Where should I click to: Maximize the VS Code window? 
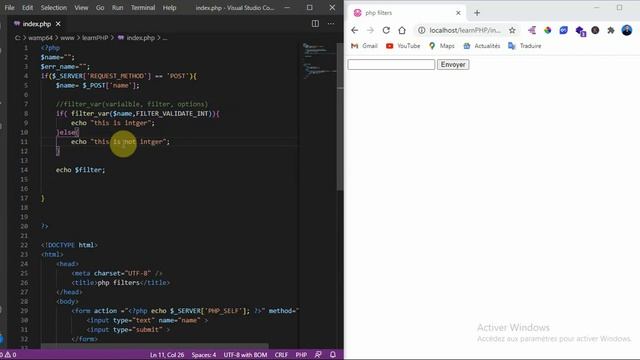pyautogui.click(x=310, y=7)
